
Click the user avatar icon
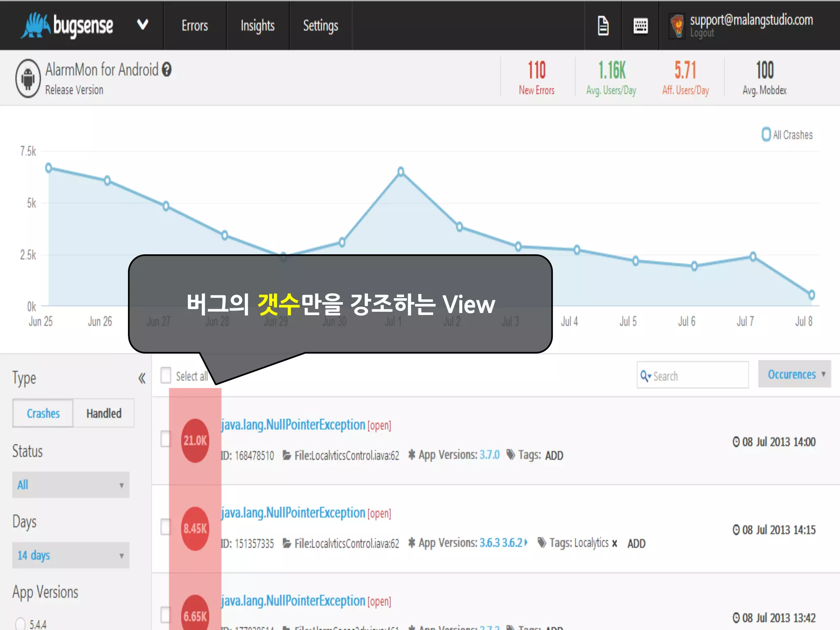tap(678, 26)
